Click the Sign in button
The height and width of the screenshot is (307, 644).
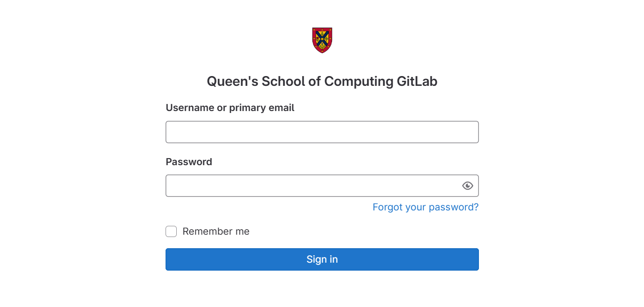(322, 259)
